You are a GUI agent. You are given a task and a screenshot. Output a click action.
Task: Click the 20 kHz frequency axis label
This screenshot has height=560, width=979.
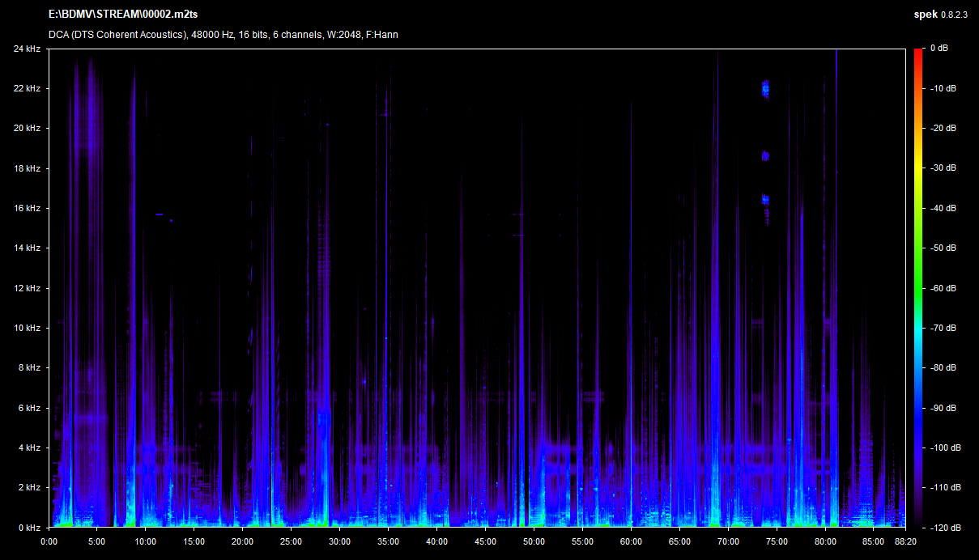pos(26,128)
